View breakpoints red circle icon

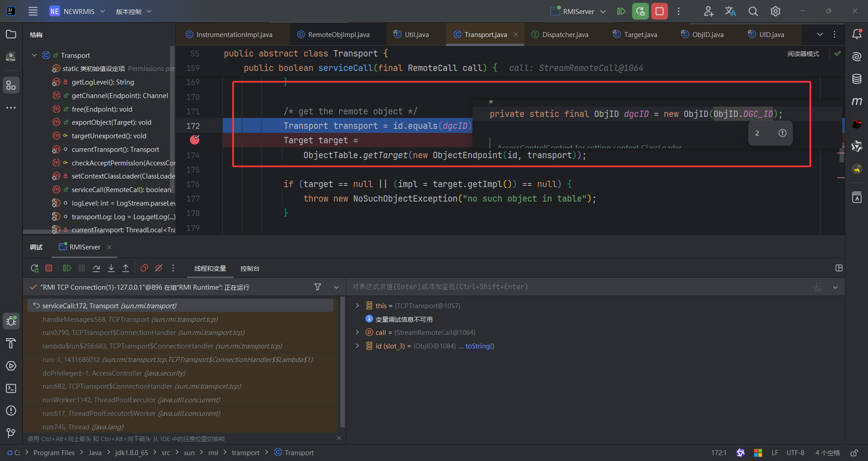[144, 268]
